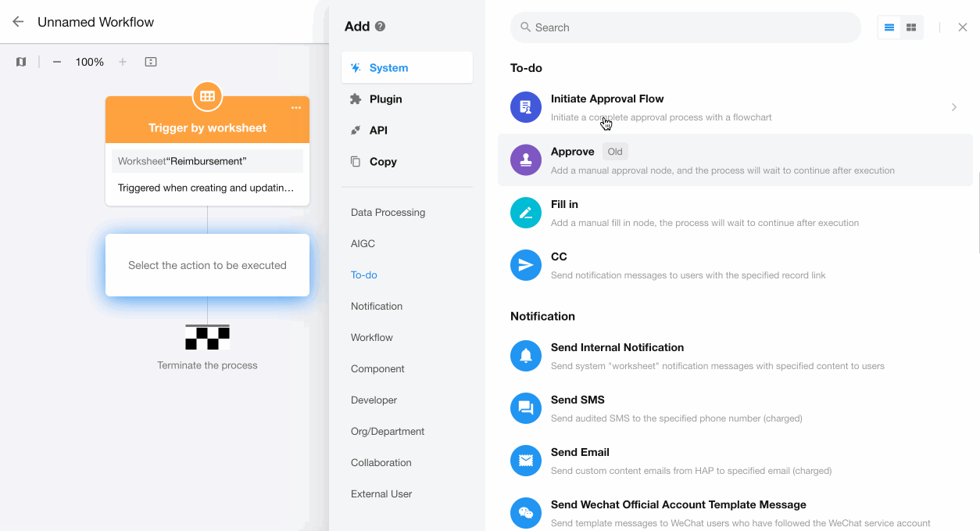Jump to Data Processing category
Screen dimensions: 980x531
[388, 213]
